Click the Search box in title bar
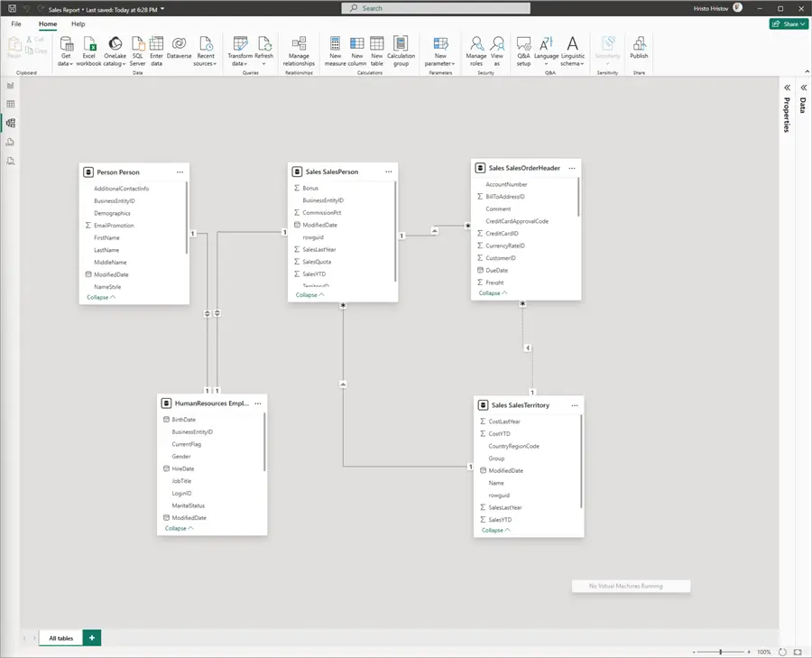The height and width of the screenshot is (658, 812). 436,8
